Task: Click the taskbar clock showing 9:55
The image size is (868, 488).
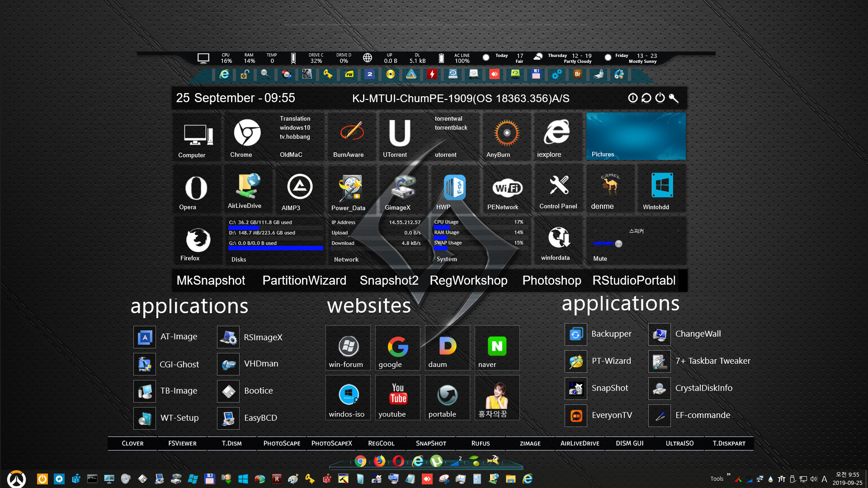Action: click(x=847, y=479)
